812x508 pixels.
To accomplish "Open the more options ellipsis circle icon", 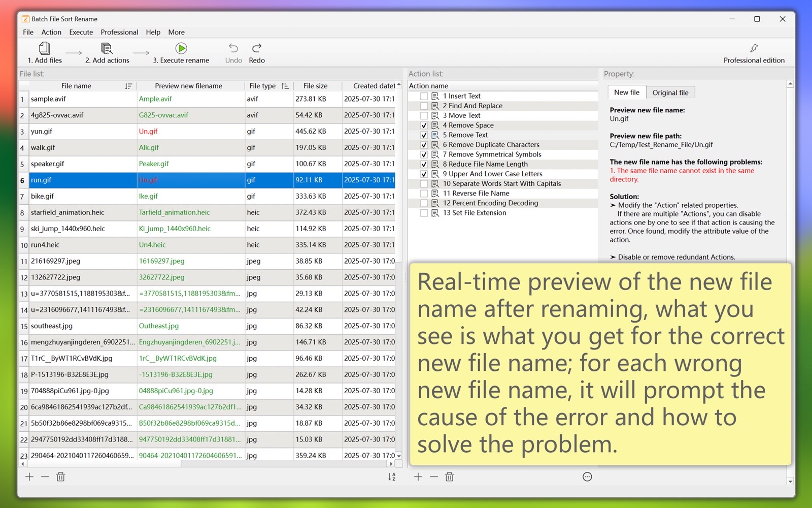I will click(587, 477).
